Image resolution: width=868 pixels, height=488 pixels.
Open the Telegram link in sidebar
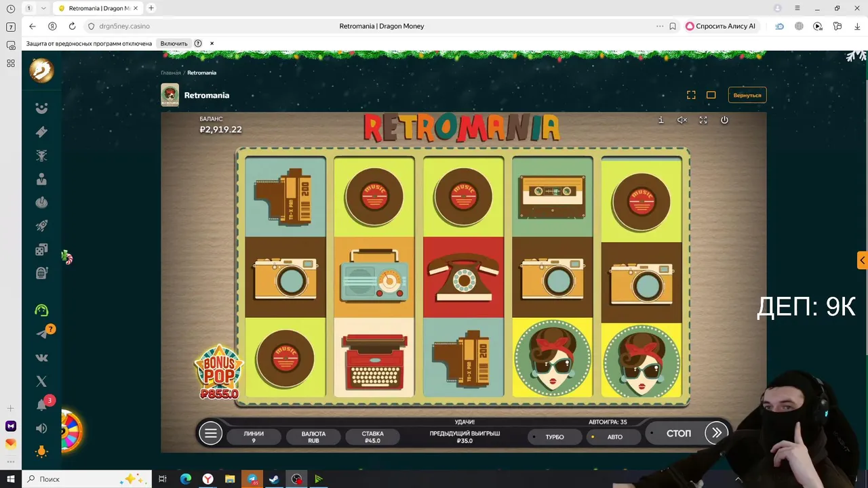pos(42,333)
